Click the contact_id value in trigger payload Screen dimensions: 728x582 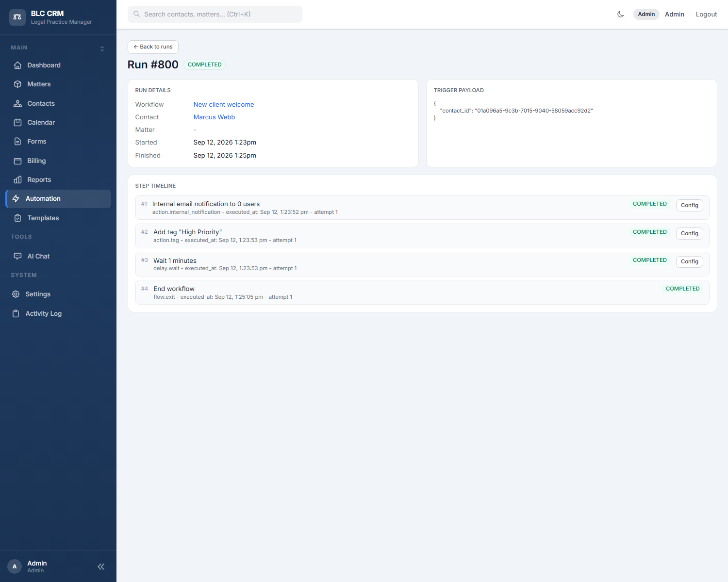(534, 111)
